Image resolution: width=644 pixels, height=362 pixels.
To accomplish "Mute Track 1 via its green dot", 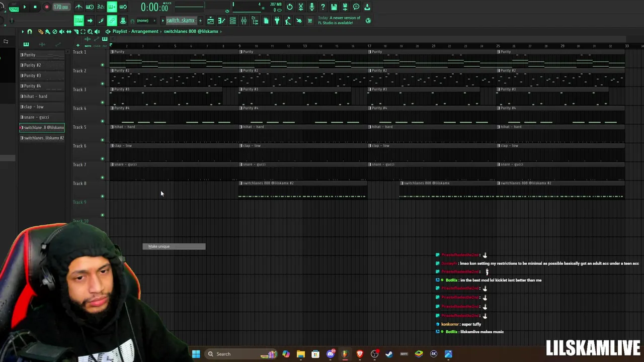I will 103,65.
